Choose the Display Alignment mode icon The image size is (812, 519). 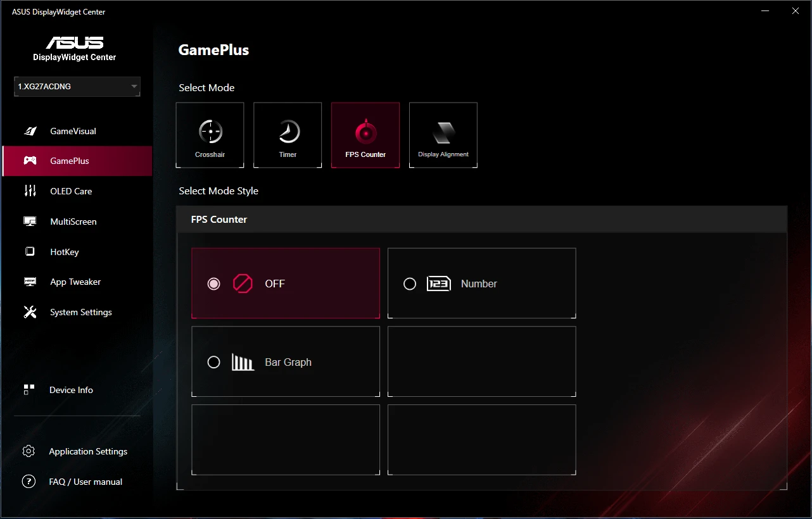point(443,132)
